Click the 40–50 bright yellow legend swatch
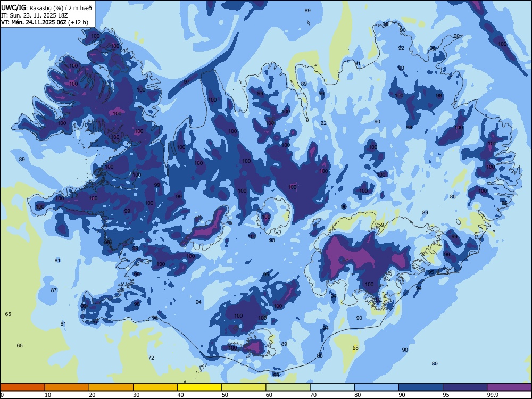 199,387
